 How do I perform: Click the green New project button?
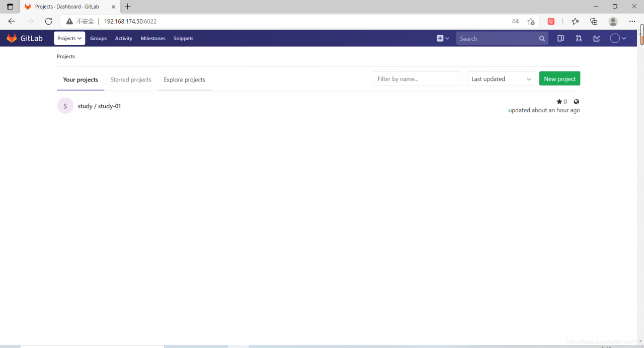559,78
